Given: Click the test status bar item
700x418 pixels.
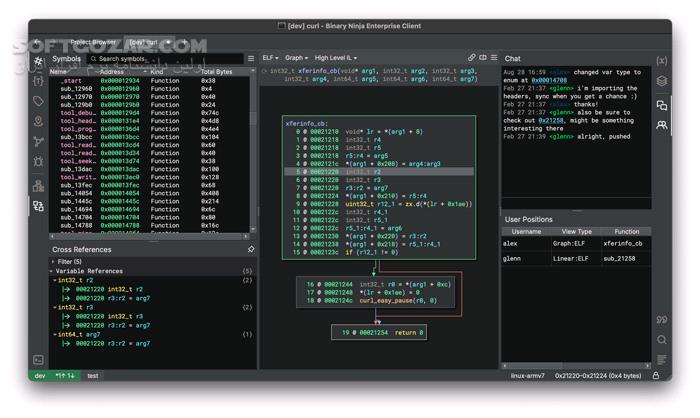Looking at the screenshot, I should pyautogui.click(x=93, y=376).
